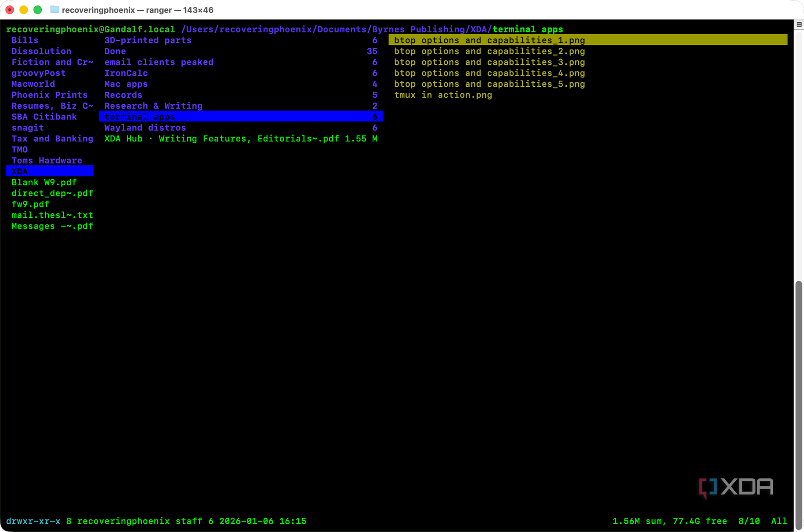804x532 pixels.
Task: Click the item count 35 next to Done
Action: click(372, 51)
